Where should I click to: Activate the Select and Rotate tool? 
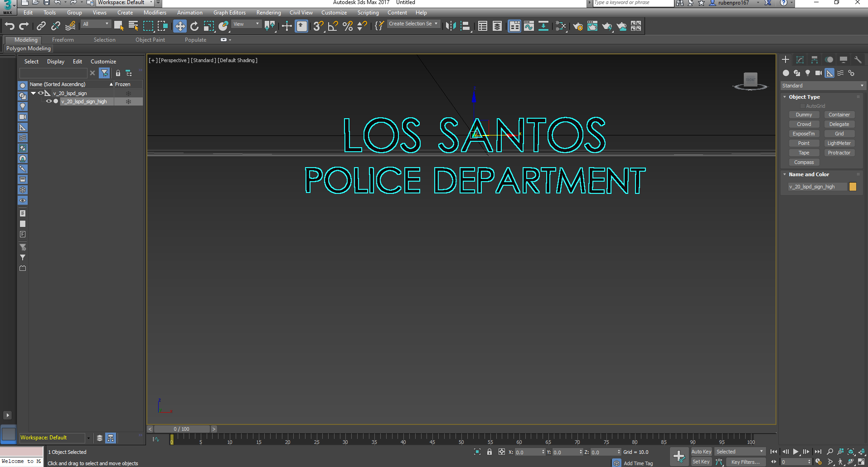194,26
